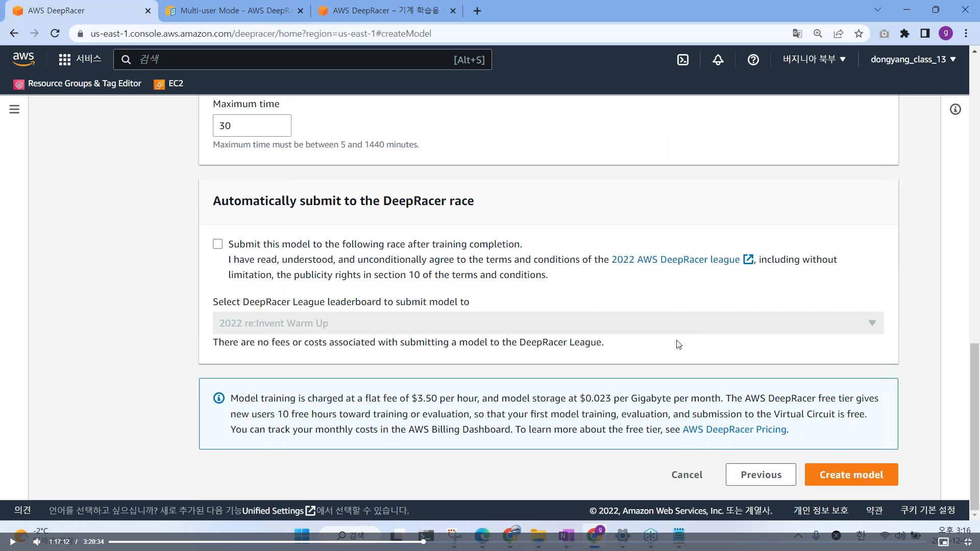
Task: Open the AWS DeepRacer Pricing link
Action: [x=734, y=430]
